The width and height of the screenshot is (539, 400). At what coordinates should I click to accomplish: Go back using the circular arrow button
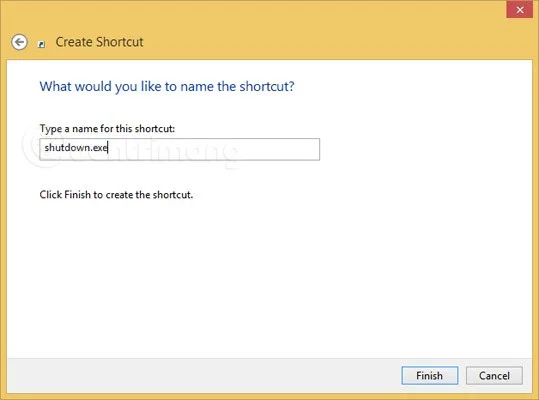pos(19,42)
